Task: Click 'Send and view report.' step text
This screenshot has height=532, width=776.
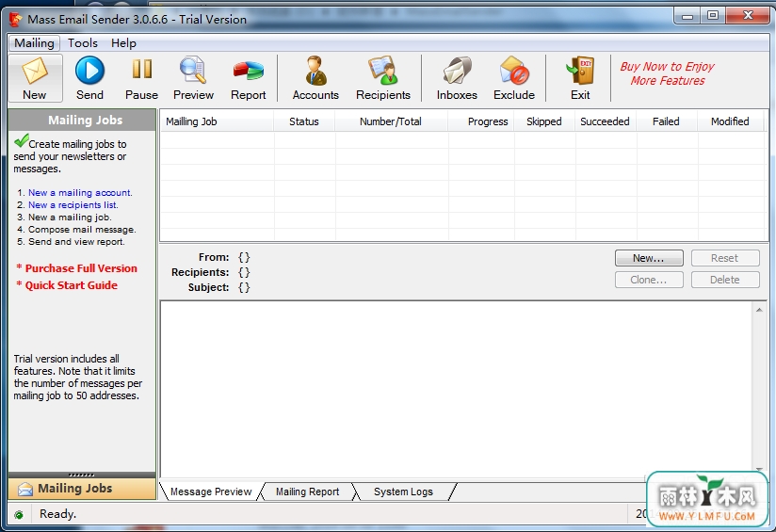Action: click(76, 242)
